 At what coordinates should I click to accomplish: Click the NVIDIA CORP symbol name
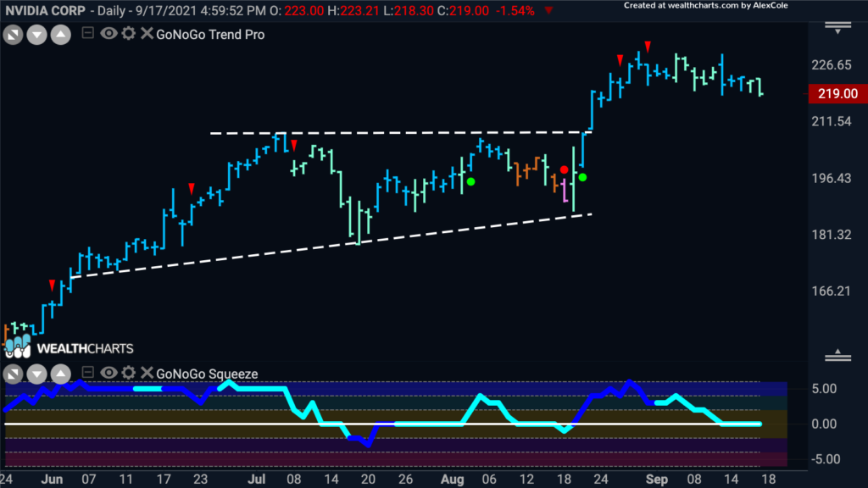coord(46,10)
